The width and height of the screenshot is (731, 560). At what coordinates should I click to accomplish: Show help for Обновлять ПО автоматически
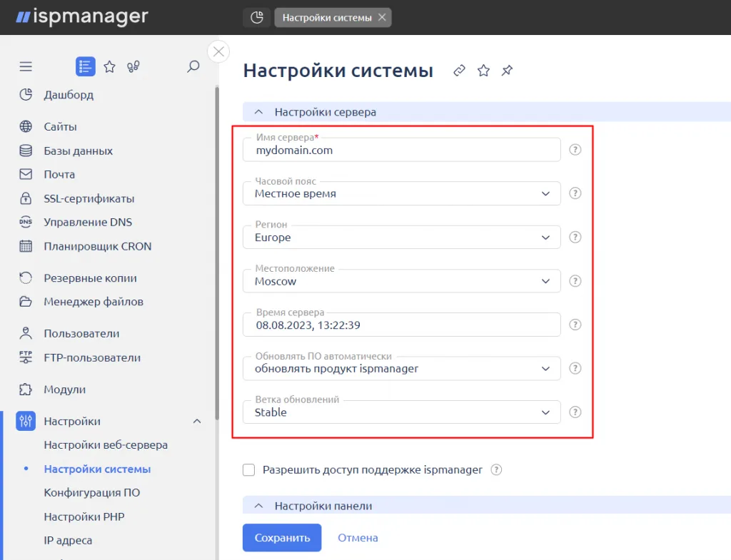click(575, 369)
